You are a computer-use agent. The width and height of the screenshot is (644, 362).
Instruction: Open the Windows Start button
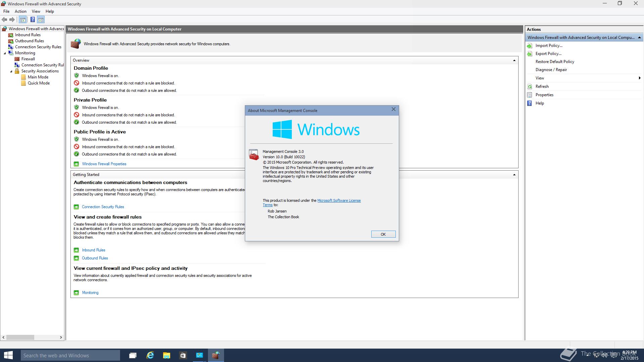(8, 355)
